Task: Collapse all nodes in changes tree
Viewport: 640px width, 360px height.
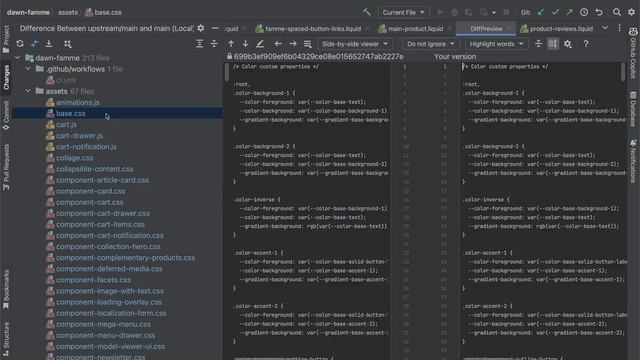Action: coord(214,44)
